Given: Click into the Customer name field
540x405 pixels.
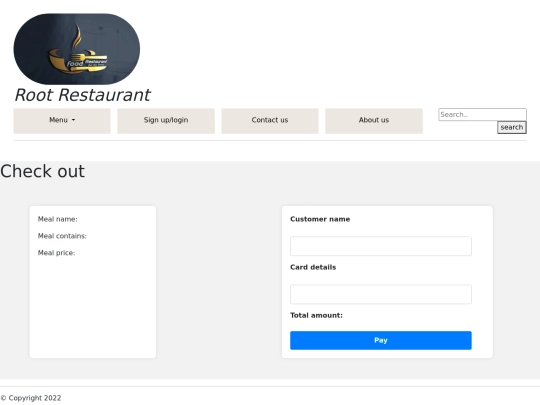Looking at the screenshot, I should coord(381,246).
